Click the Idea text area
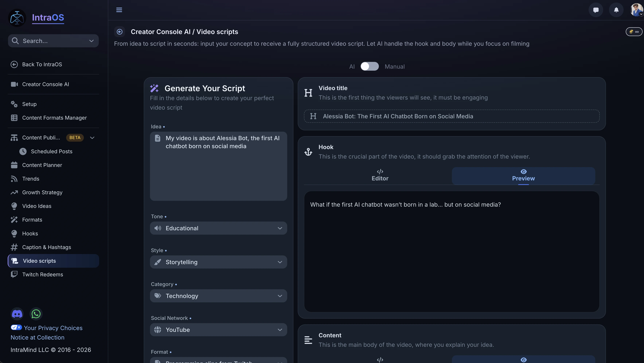This screenshot has height=363, width=644. 218,166
